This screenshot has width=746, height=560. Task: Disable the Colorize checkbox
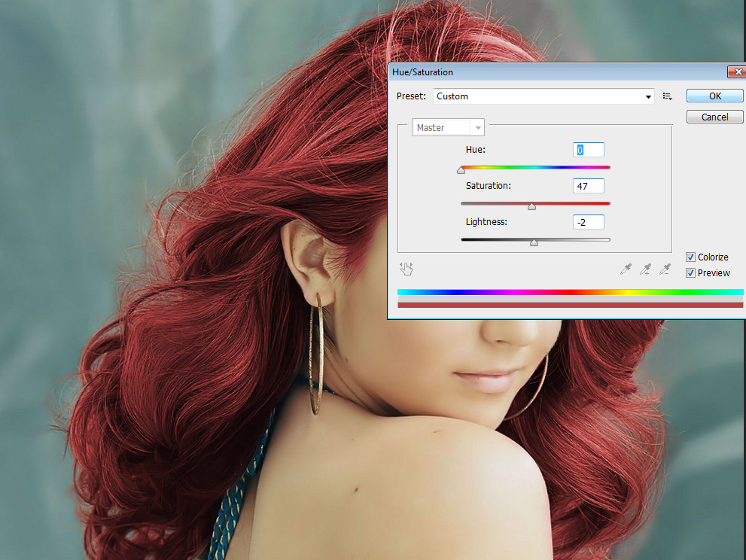pos(690,257)
